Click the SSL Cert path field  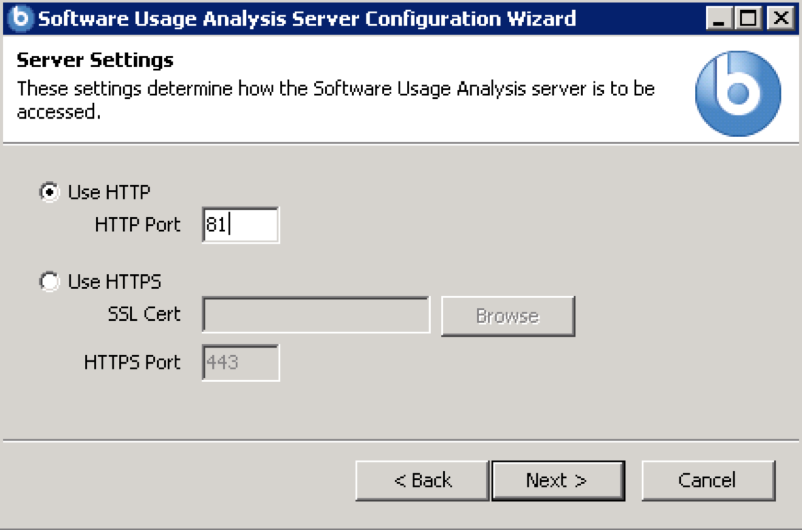coord(316,315)
